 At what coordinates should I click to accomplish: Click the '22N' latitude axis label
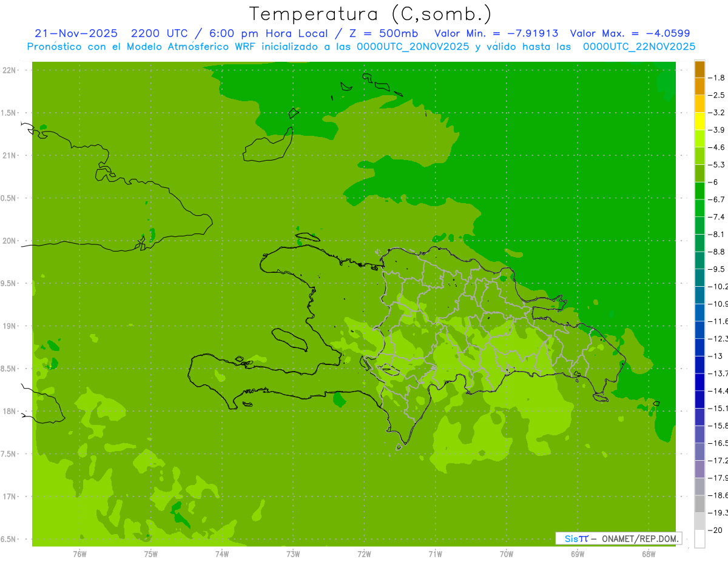coord(10,70)
